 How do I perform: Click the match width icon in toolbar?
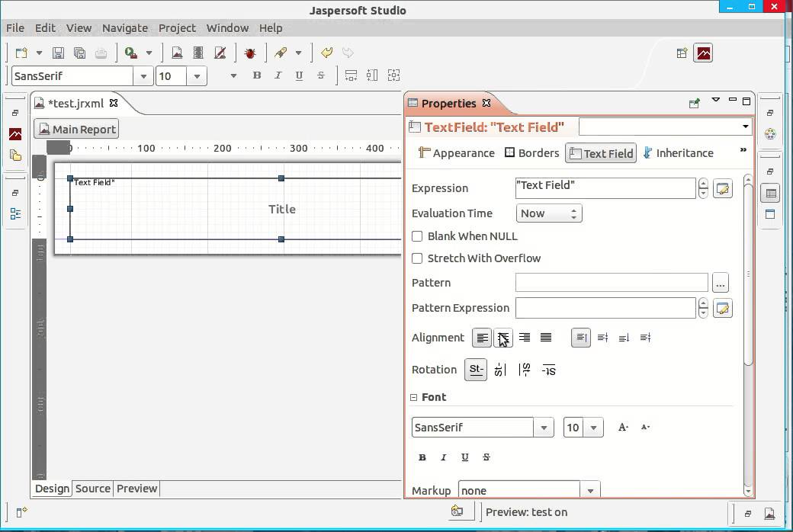click(351, 75)
